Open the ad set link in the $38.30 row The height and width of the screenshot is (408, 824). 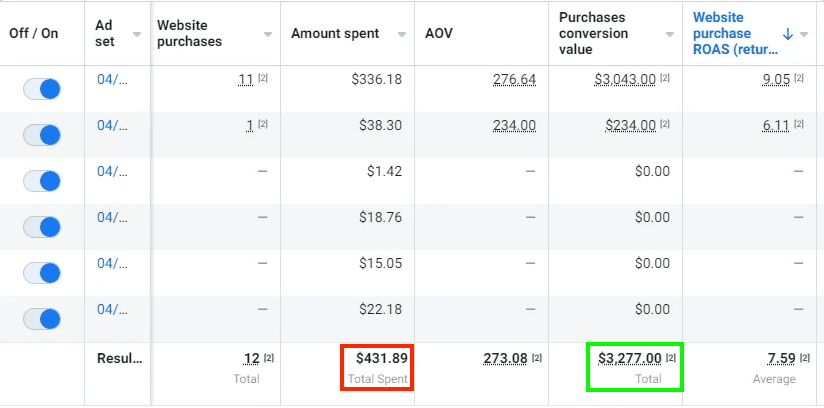(108, 125)
